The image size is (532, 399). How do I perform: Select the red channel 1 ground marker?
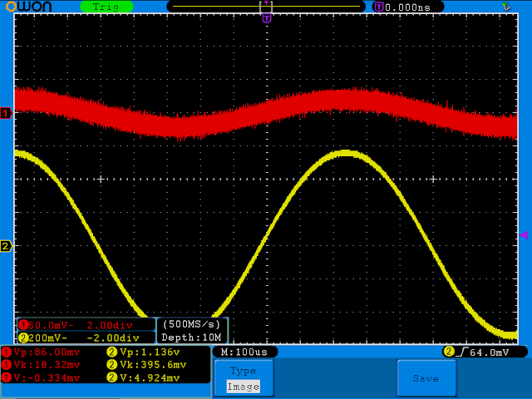point(6,113)
